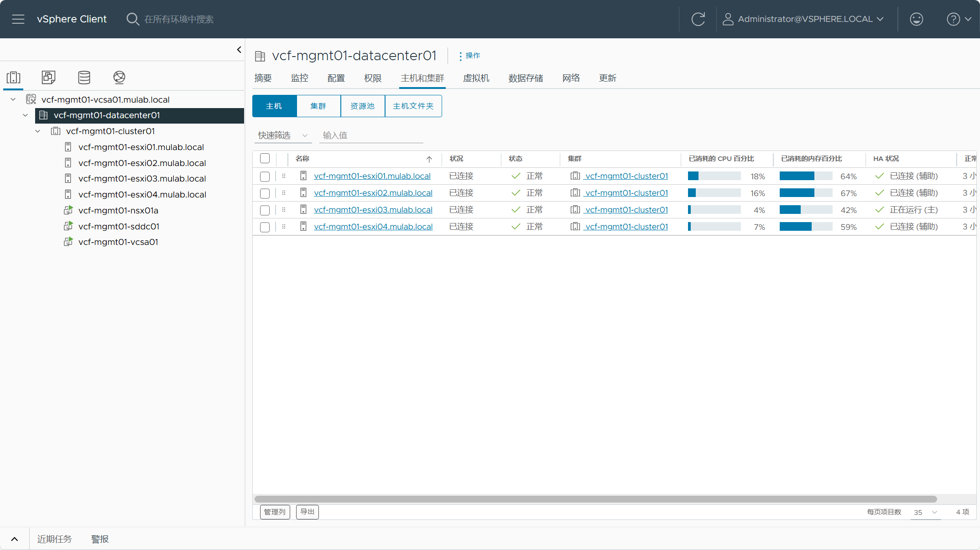
Task: Switch to the 虚拟机 tab
Action: pos(476,78)
